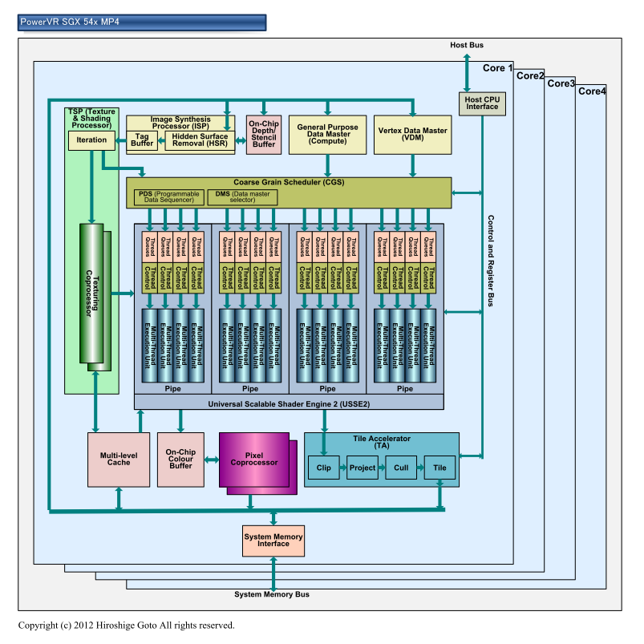Click the Image Synthesis Processor (ISP) heading
Viewport: 644px width, 644px height.
click(x=180, y=123)
